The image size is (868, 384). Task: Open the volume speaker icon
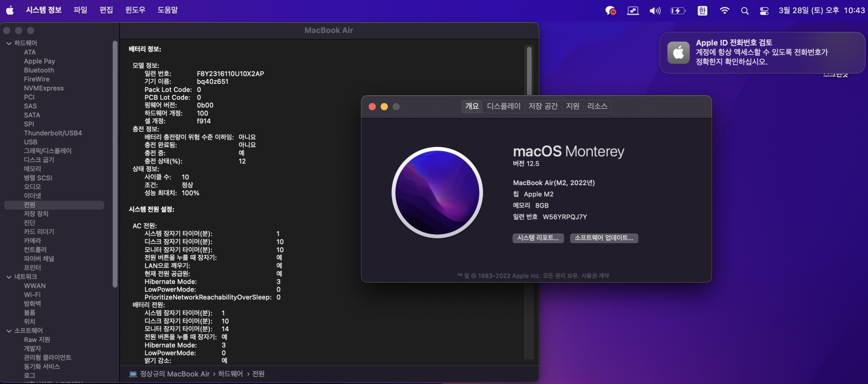coord(655,11)
